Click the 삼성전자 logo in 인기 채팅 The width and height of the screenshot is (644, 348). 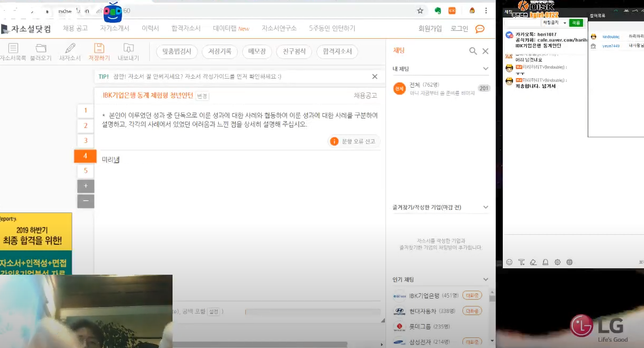tap(399, 342)
